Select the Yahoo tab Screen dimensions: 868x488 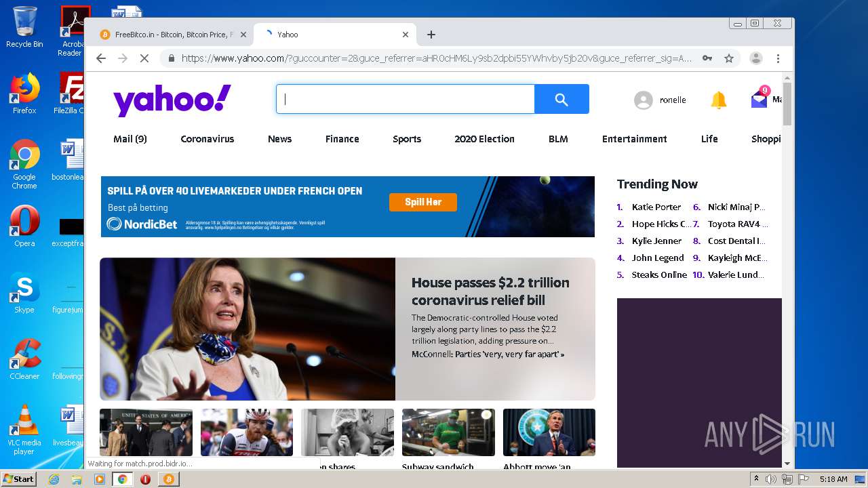point(335,35)
